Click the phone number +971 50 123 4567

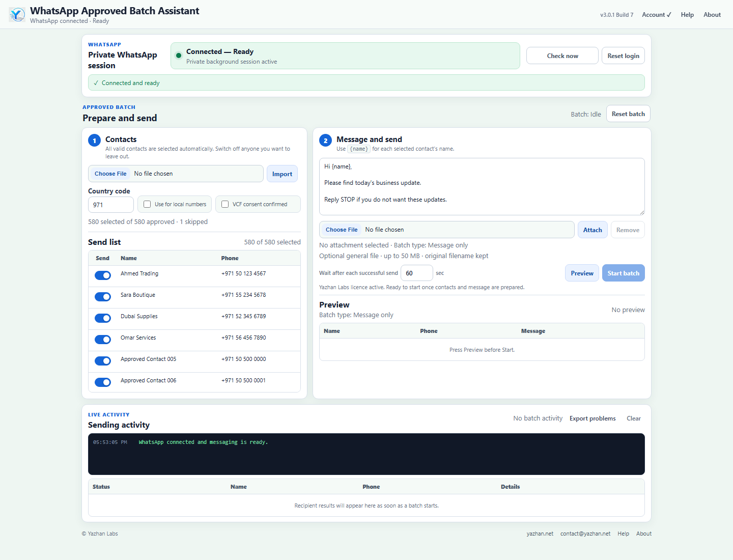point(243,273)
